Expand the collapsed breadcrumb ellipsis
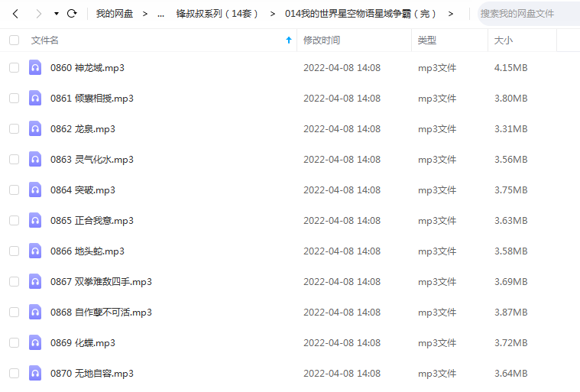The image size is (580, 392). tap(160, 14)
